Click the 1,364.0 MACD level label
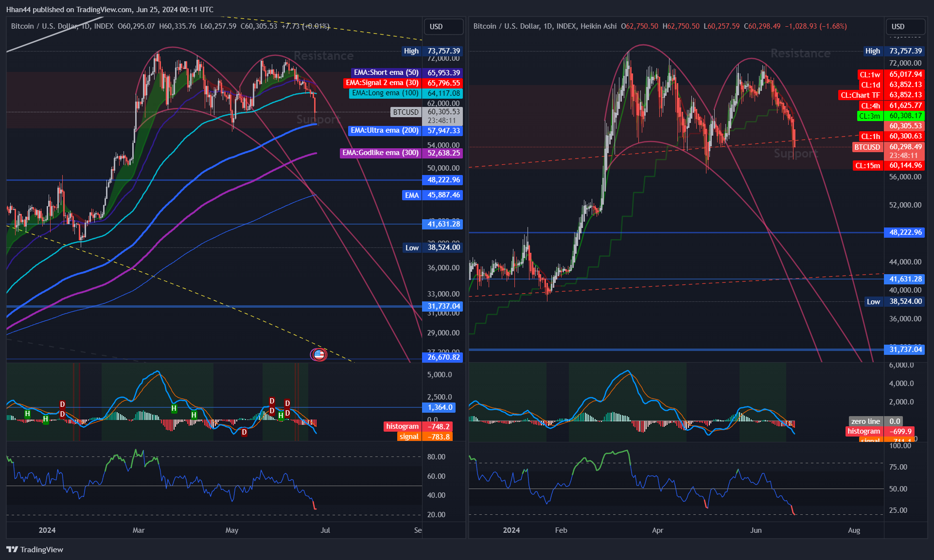934x560 pixels. [440, 407]
